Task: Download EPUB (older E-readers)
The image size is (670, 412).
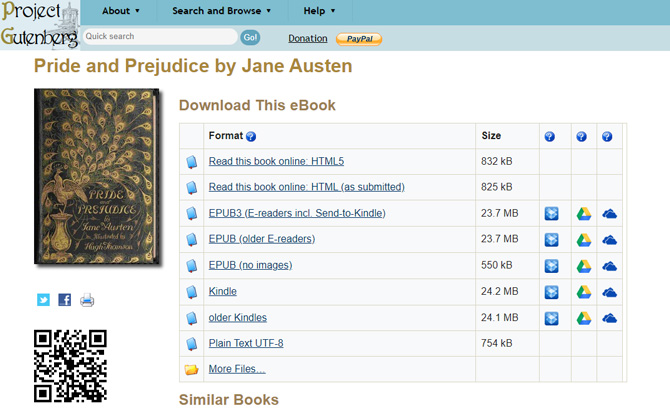Action: pyautogui.click(x=262, y=239)
